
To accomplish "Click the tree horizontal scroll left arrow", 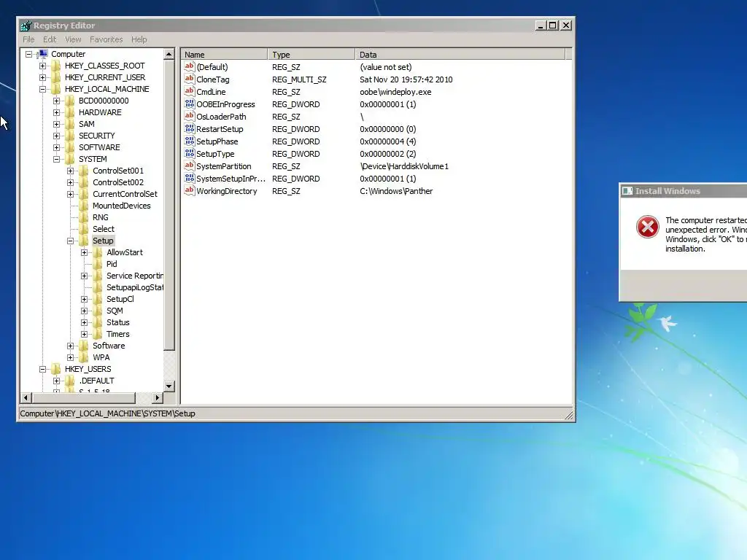I will [26, 397].
